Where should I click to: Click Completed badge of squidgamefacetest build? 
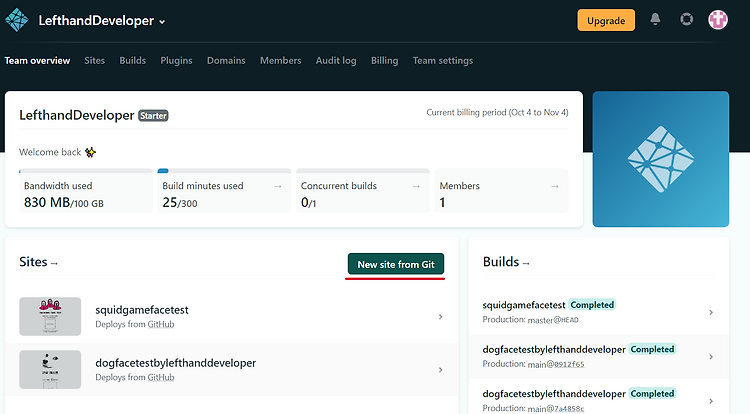point(592,305)
